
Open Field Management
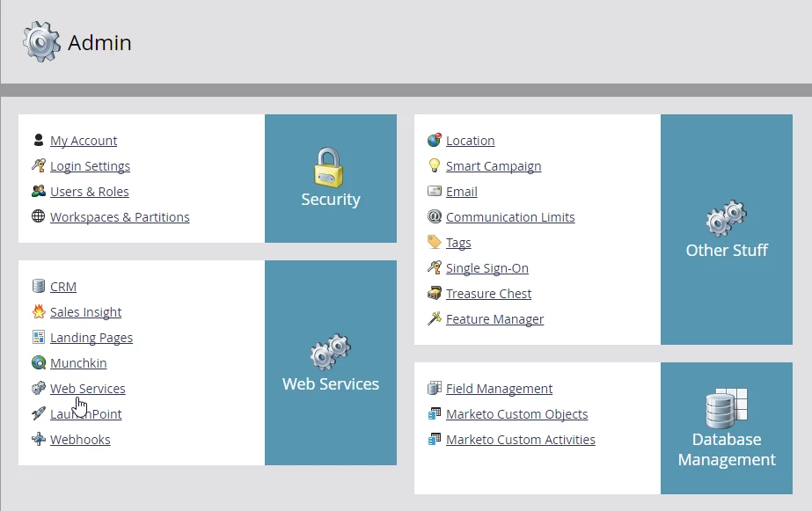pyautogui.click(x=499, y=388)
